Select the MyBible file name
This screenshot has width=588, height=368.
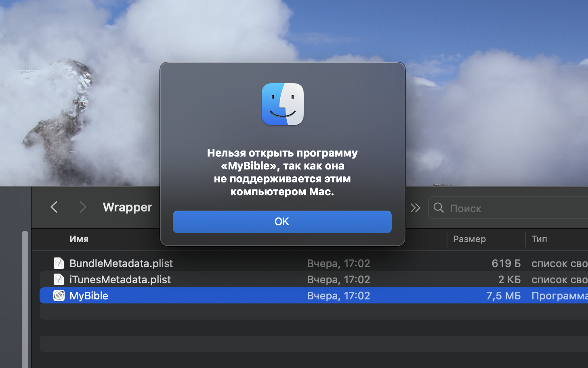pos(89,296)
